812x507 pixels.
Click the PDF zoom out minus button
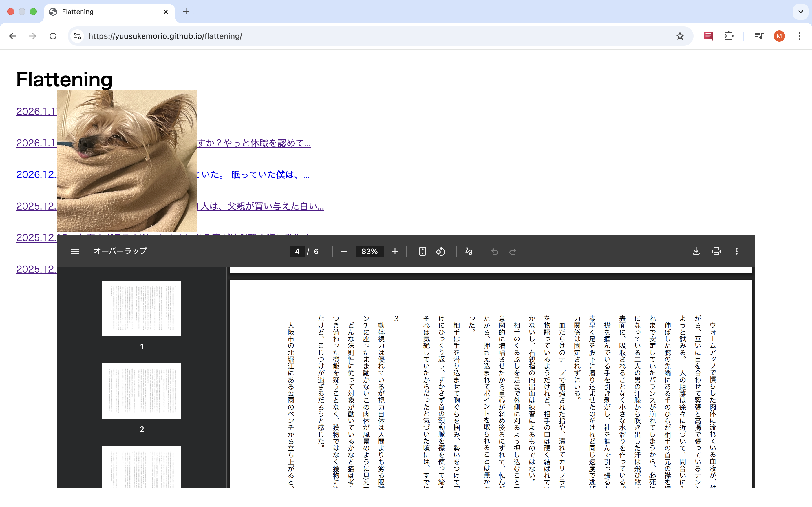tap(344, 251)
